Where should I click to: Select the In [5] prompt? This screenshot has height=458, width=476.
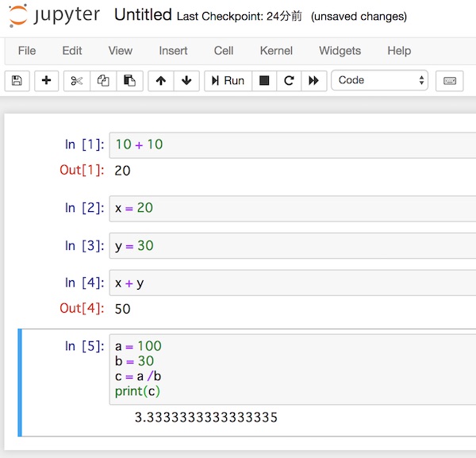pos(84,346)
